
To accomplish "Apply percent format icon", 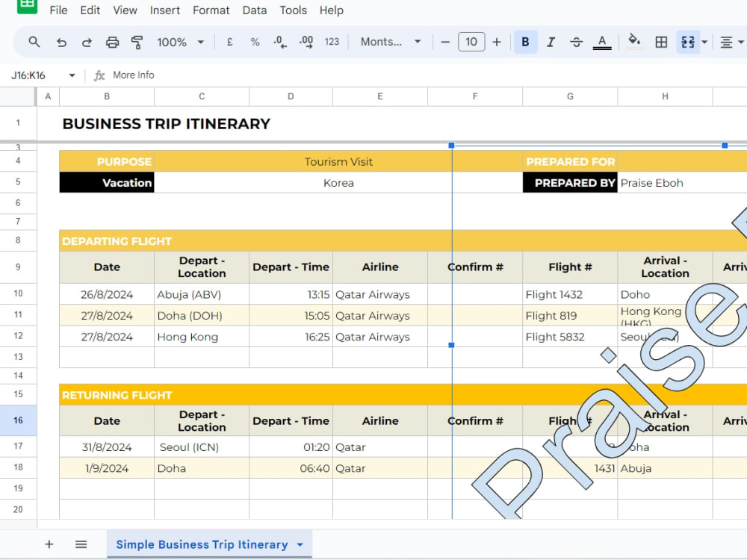I will pos(255,42).
